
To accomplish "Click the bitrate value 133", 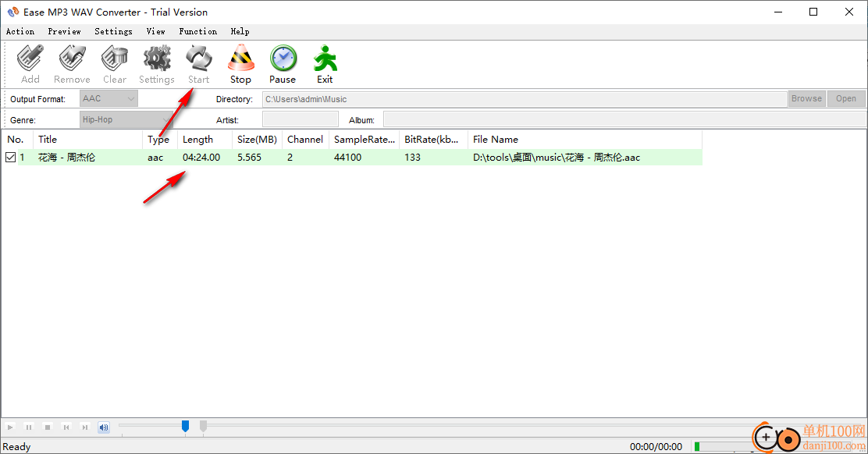I will point(412,158).
